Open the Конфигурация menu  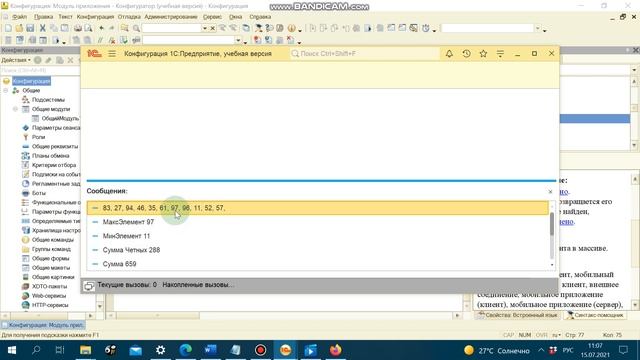(95, 17)
